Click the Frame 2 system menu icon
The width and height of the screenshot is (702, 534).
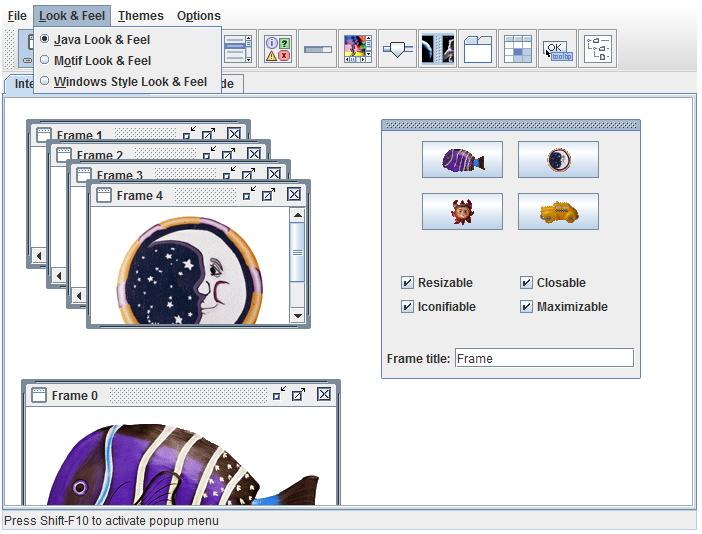64,155
